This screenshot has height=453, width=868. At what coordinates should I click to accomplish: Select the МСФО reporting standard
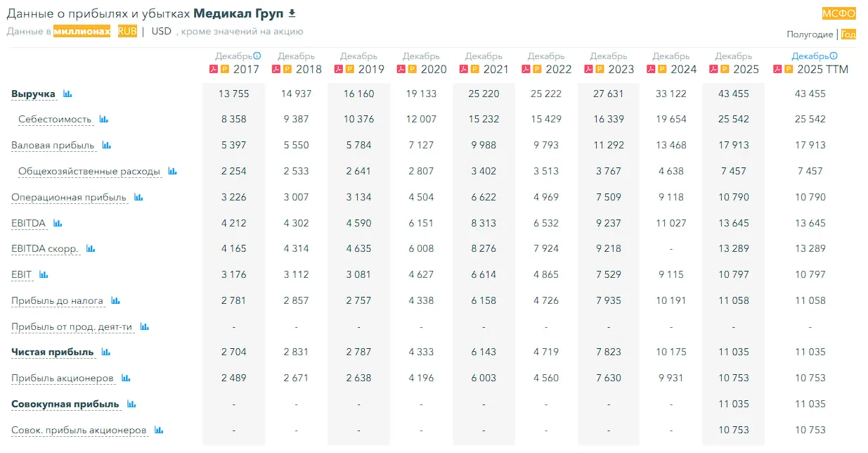pyautogui.click(x=839, y=13)
